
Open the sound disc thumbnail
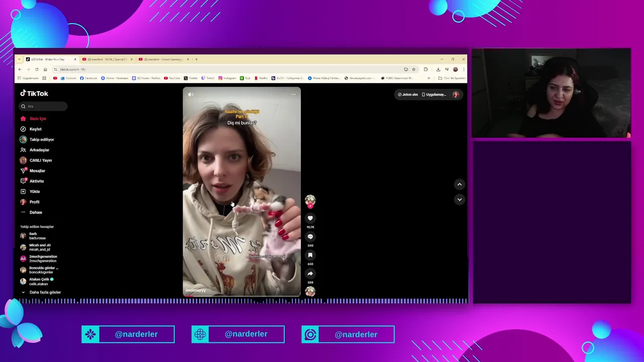pos(310,291)
